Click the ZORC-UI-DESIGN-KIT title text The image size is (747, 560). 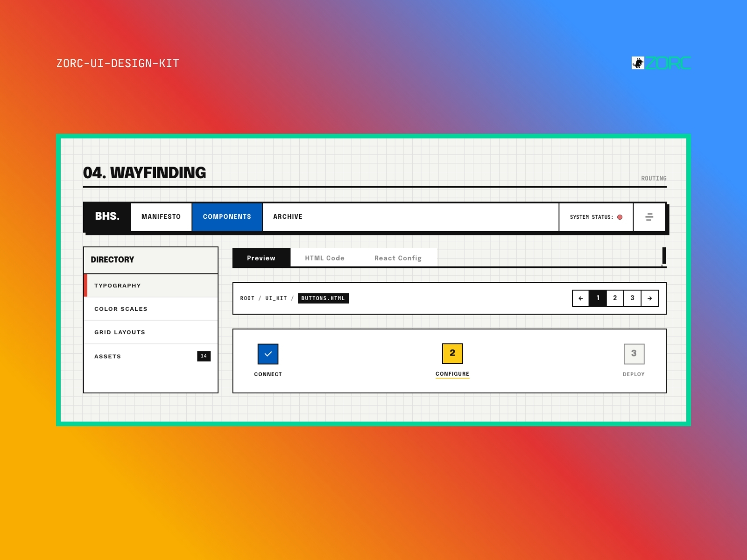pos(118,63)
